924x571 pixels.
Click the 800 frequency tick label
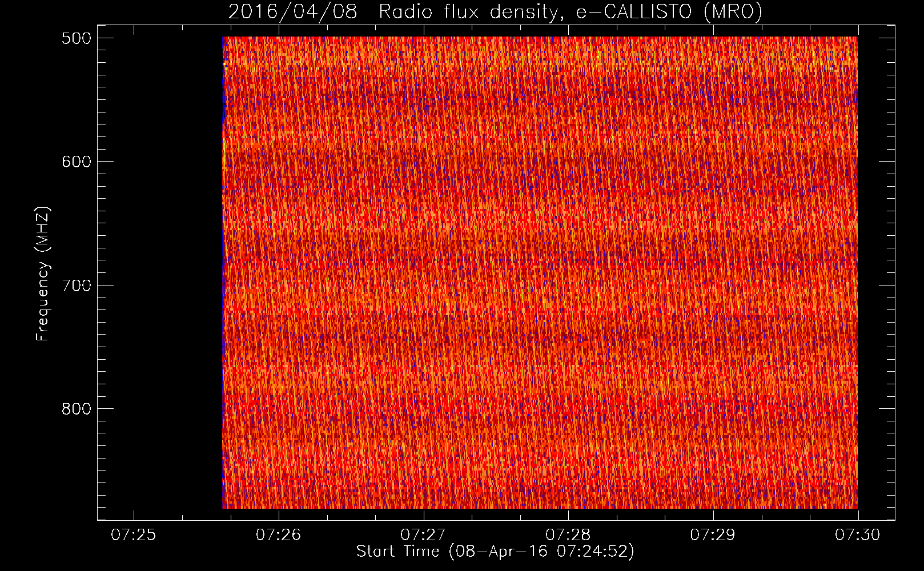tap(76, 409)
